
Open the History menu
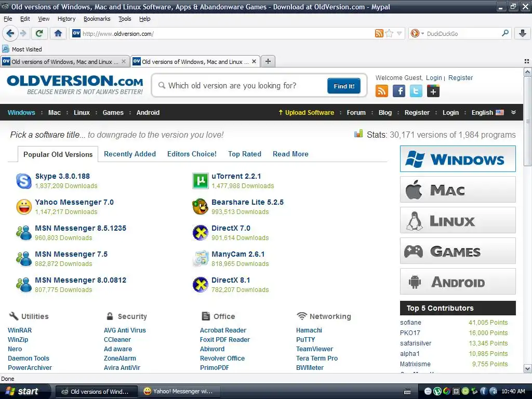click(x=66, y=19)
